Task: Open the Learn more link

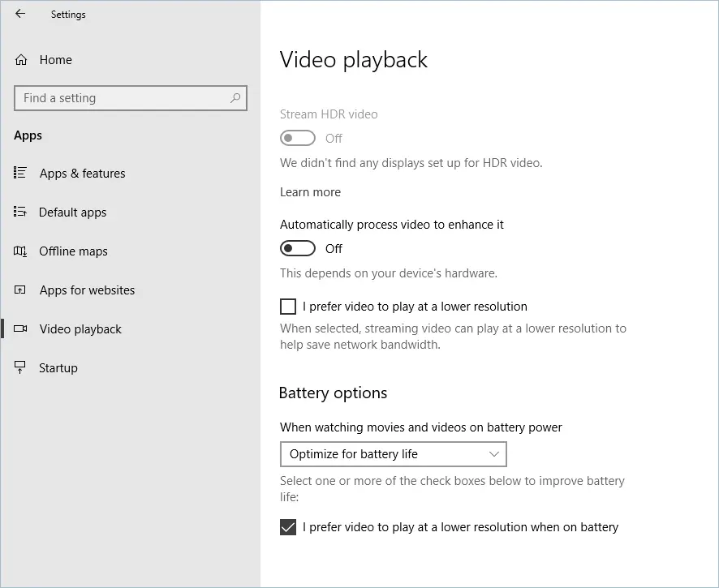Action: point(310,192)
